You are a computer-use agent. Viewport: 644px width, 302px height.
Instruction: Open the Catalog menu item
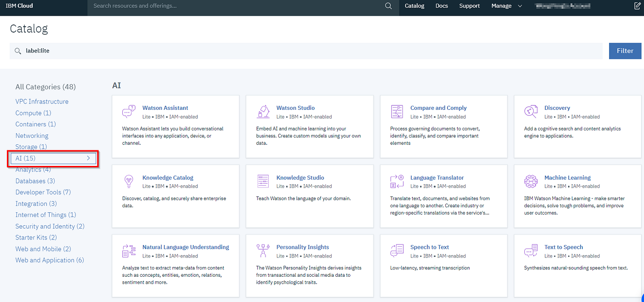click(x=414, y=6)
